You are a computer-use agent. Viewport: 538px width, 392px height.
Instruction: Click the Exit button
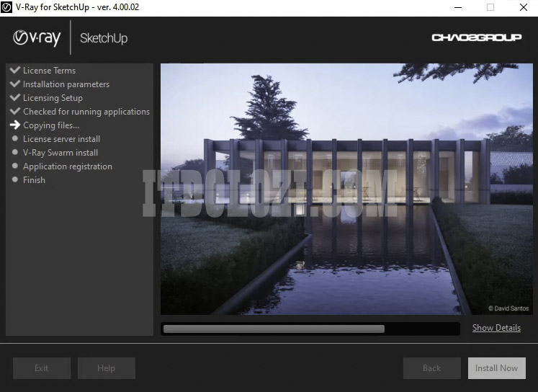click(42, 368)
